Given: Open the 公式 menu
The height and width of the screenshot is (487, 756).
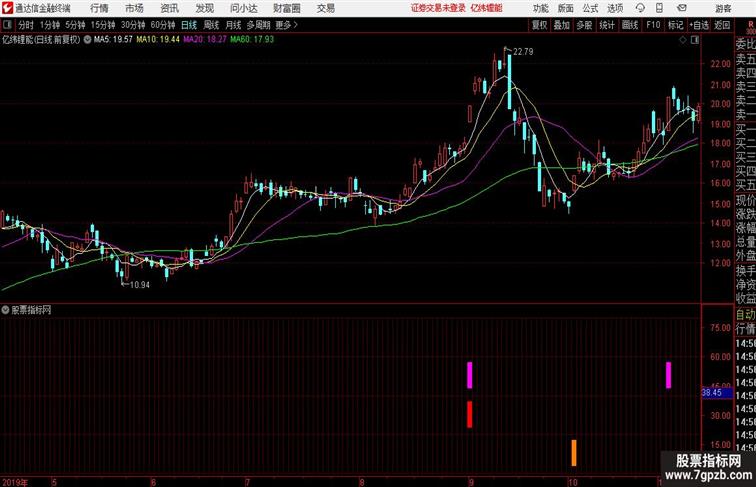Looking at the screenshot, I should pyautogui.click(x=590, y=8).
